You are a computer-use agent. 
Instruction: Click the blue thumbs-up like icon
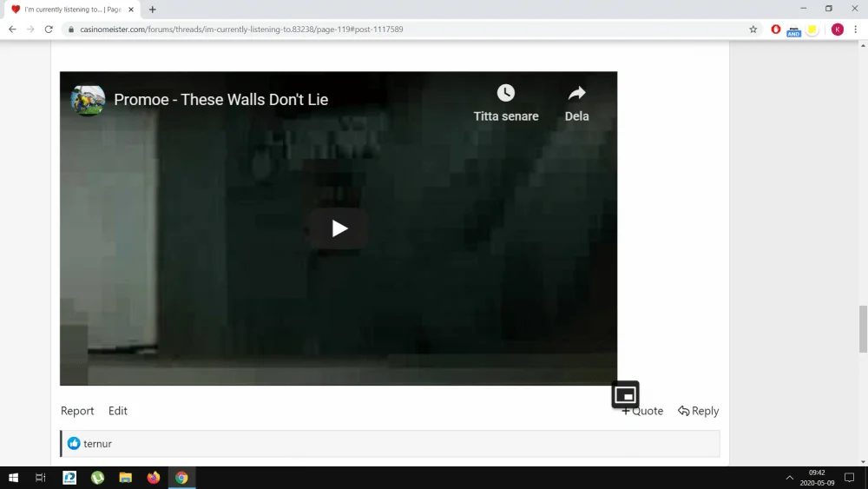pos(74,443)
